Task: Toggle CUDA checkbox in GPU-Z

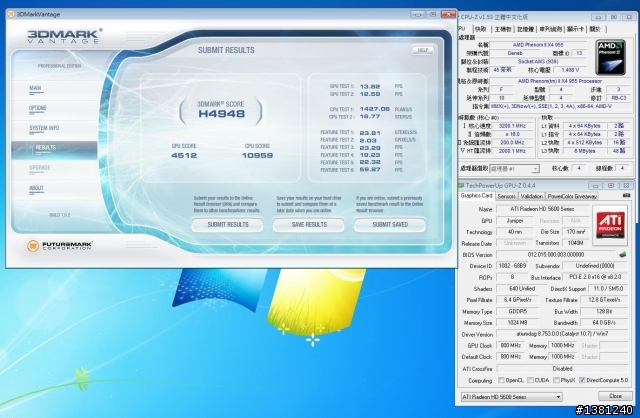Action: pos(530,380)
